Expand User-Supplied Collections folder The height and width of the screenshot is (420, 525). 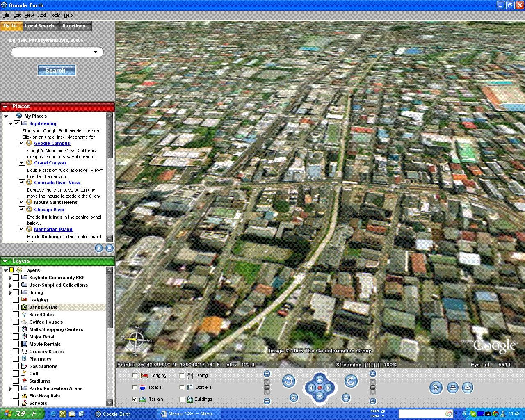click(11, 285)
